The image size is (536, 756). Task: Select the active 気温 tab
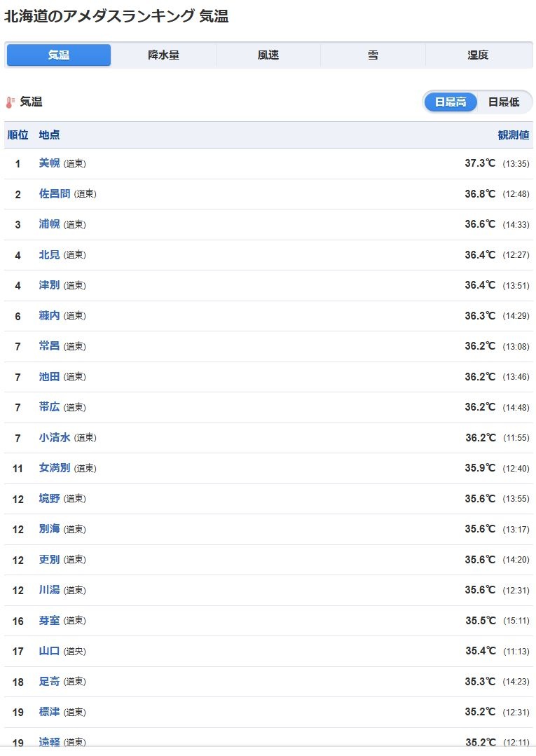pyautogui.click(x=59, y=55)
